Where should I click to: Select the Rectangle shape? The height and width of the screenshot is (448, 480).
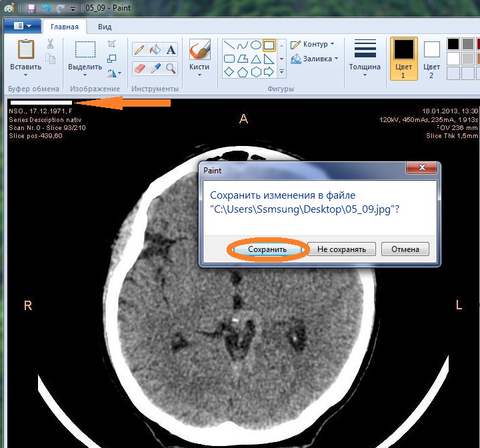(269, 45)
